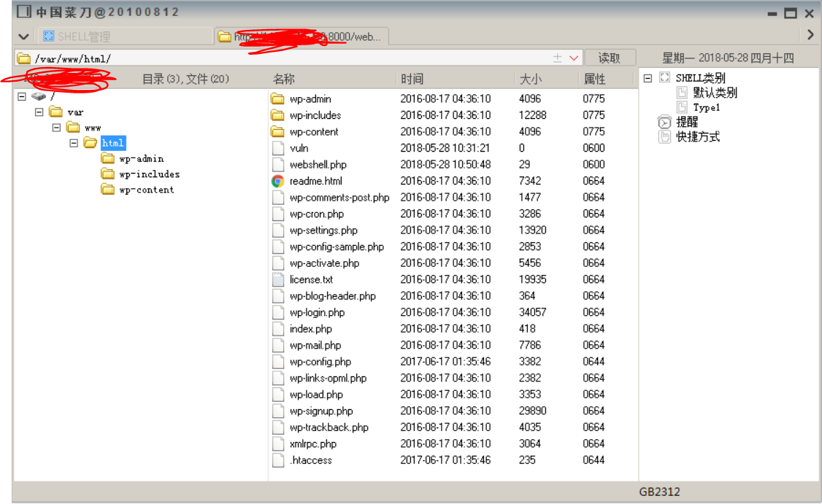Screen dimensions: 822x504
Task: Click the 读取 read button
Action: pos(610,58)
